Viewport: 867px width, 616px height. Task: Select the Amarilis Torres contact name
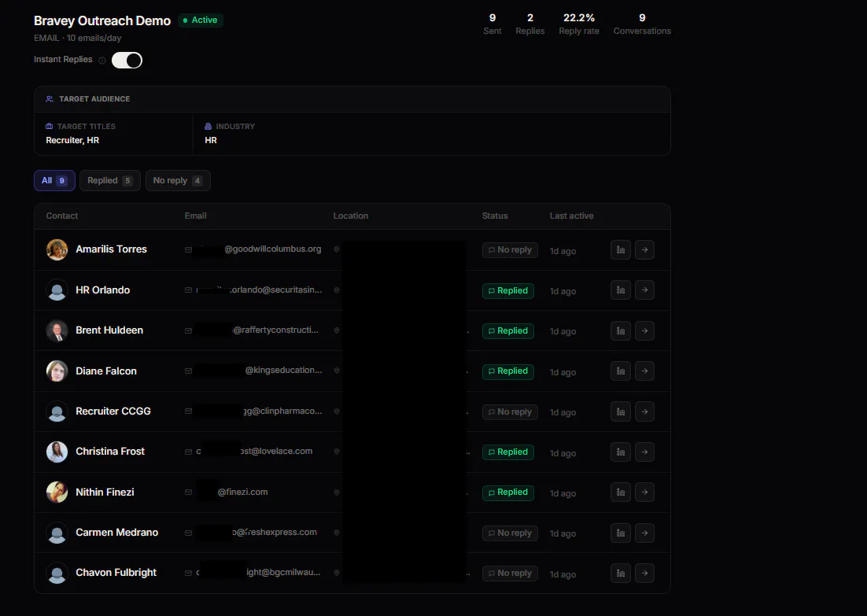111,249
